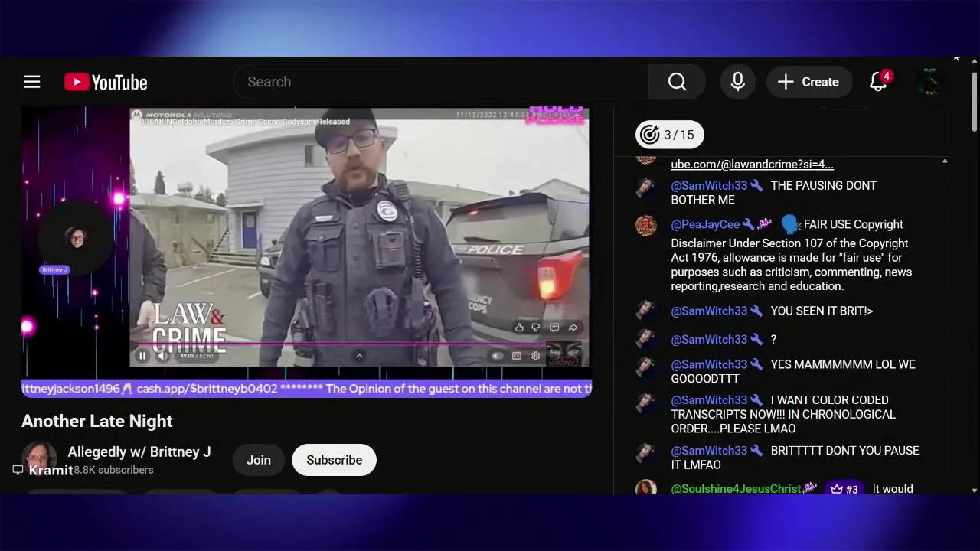The image size is (980, 551).
Task: Click the Join membership button
Action: 259,460
